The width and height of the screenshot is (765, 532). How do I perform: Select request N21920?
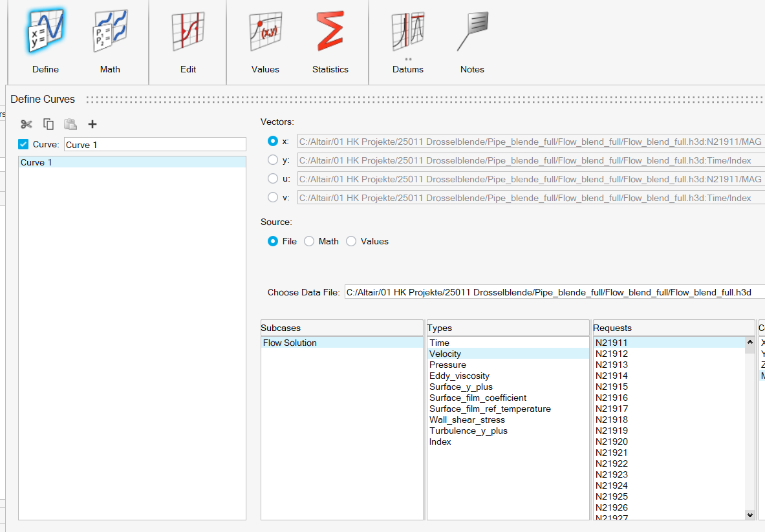tap(669, 442)
